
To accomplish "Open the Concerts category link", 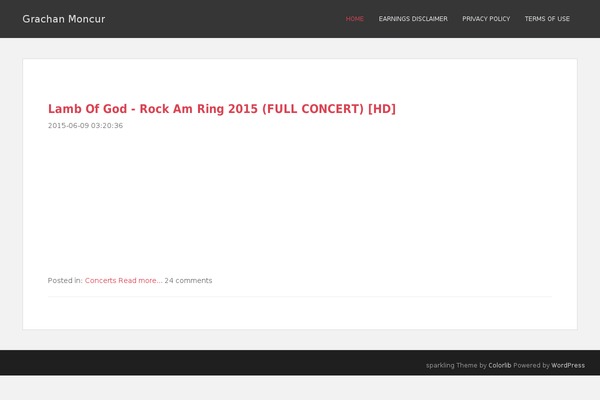I will (x=100, y=280).
